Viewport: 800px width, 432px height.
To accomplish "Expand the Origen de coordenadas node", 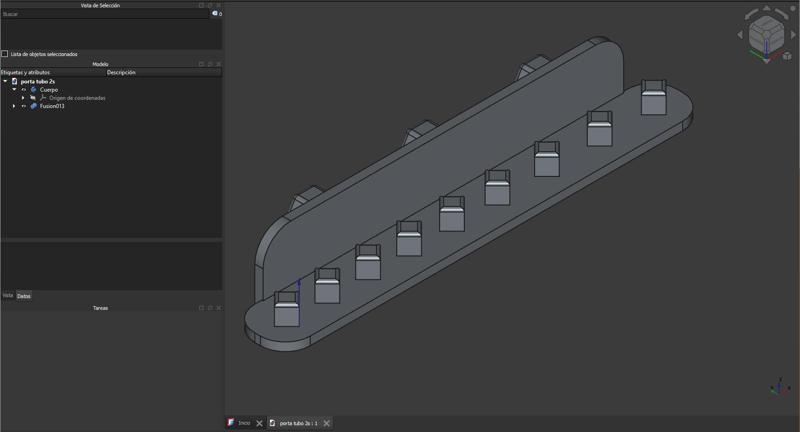I will (x=23, y=97).
